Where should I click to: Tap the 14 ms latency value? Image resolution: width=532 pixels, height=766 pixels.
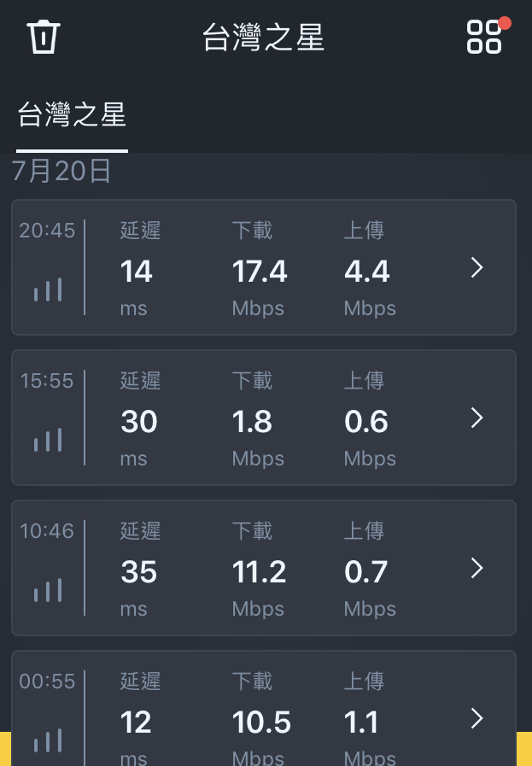tap(137, 272)
